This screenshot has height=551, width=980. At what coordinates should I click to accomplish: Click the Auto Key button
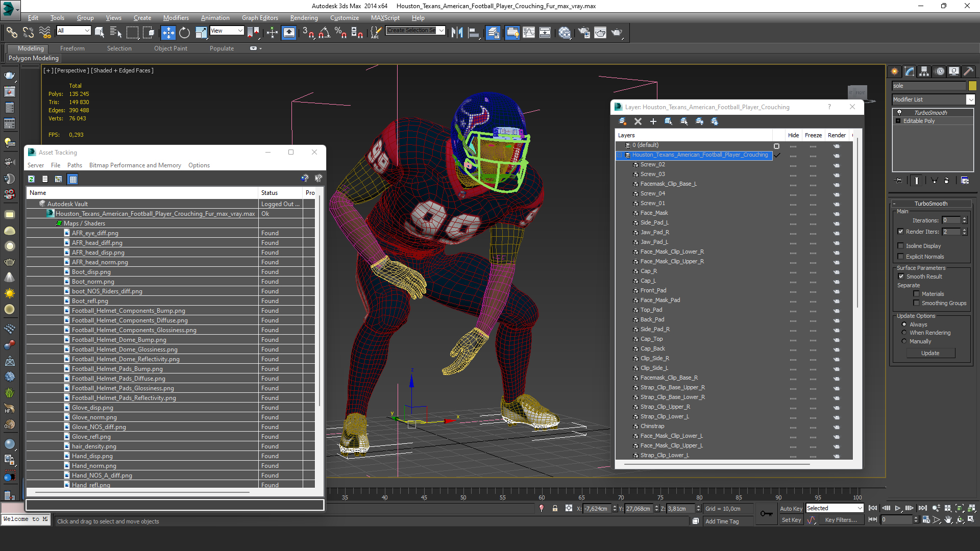pos(791,509)
